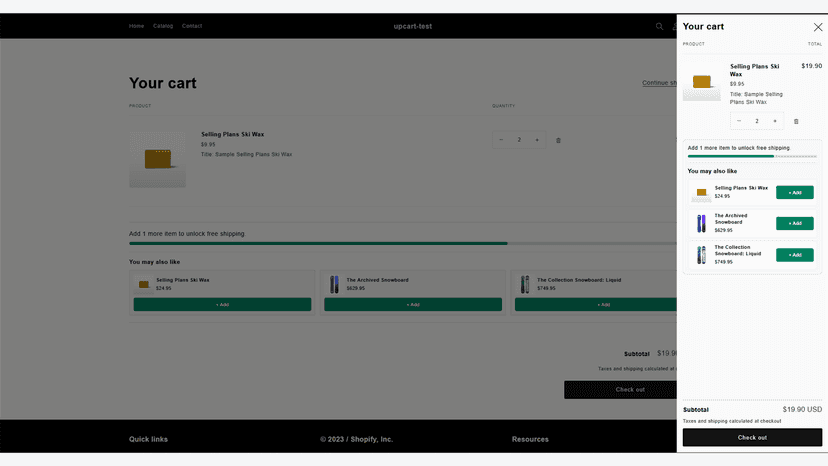Click the $19.90 USD subtotal in drawer

point(802,409)
